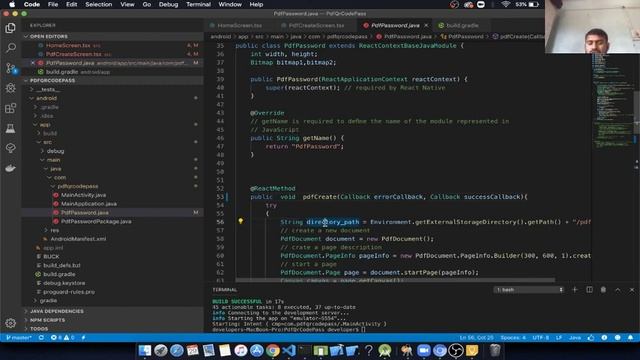The height and width of the screenshot is (360, 640).
Task: Expand the debug folder
Action: coord(55,151)
